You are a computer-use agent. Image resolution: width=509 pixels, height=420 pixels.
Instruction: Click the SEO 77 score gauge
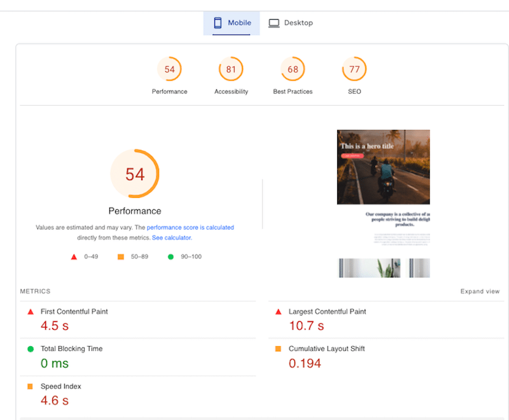[x=354, y=69]
